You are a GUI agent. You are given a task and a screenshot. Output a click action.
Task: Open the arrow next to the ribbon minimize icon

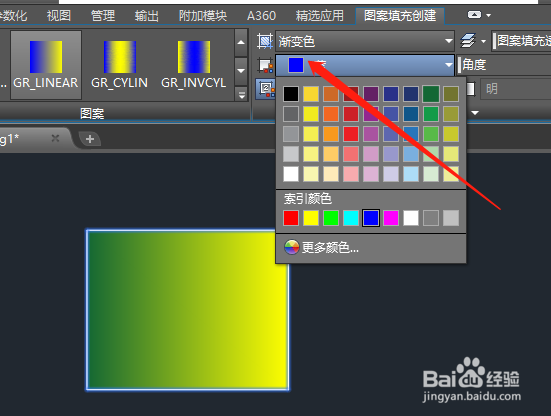(488, 15)
